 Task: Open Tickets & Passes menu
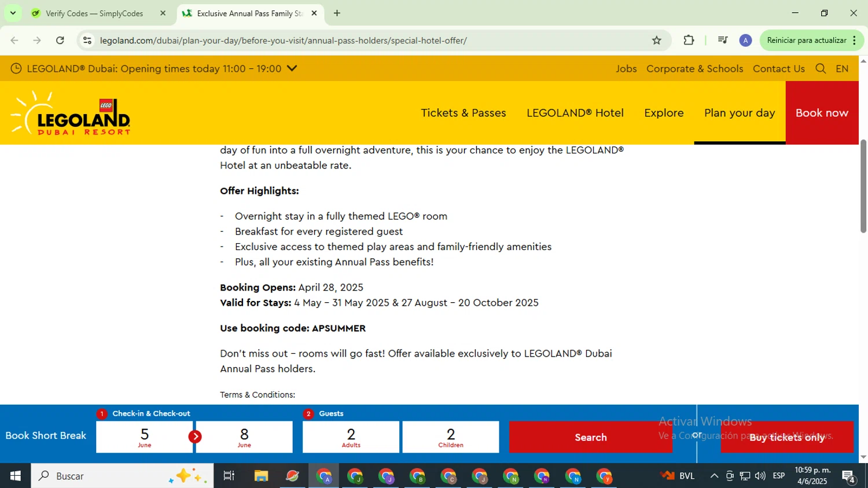pos(464,113)
